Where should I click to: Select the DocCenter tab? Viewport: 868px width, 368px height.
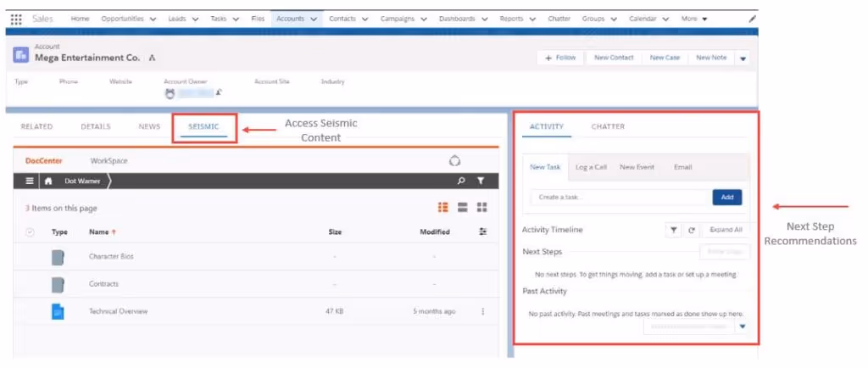pos(44,161)
